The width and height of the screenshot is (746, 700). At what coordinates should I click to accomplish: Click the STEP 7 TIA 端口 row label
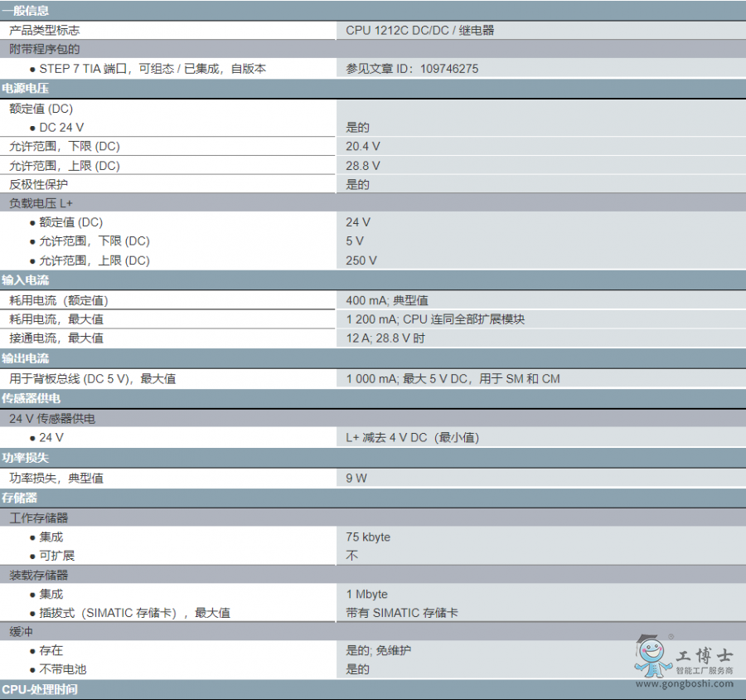(x=153, y=69)
